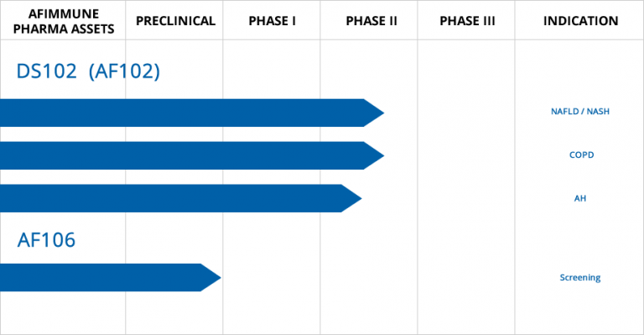Click the AH indication label
The image size is (644, 335).
pyautogui.click(x=580, y=198)
